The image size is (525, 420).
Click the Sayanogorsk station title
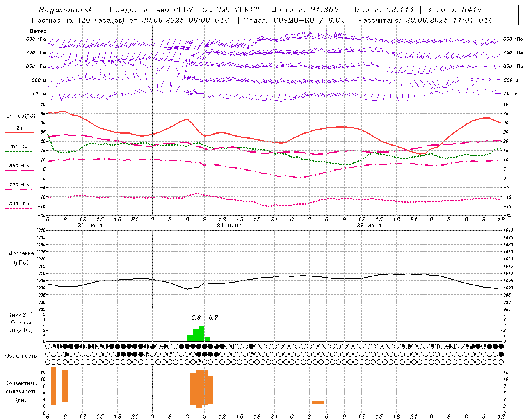66,10
